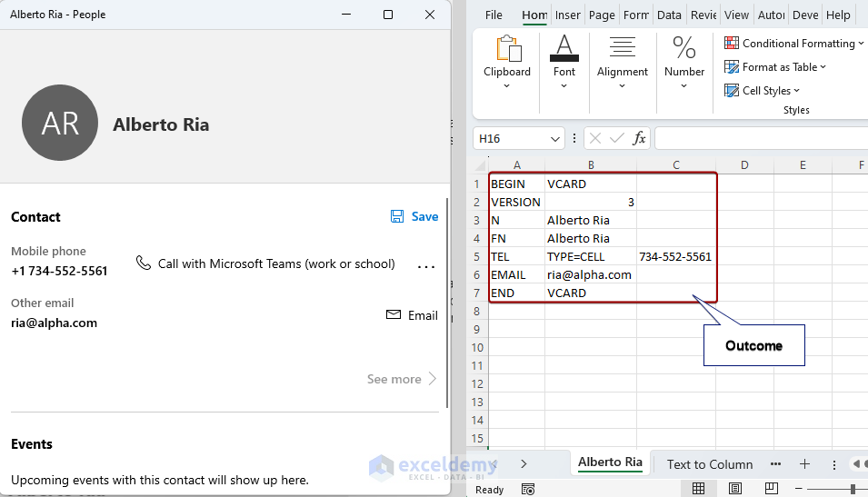Open Cell Styles dropdown
868x497 pixels.
tap(762, 90)
